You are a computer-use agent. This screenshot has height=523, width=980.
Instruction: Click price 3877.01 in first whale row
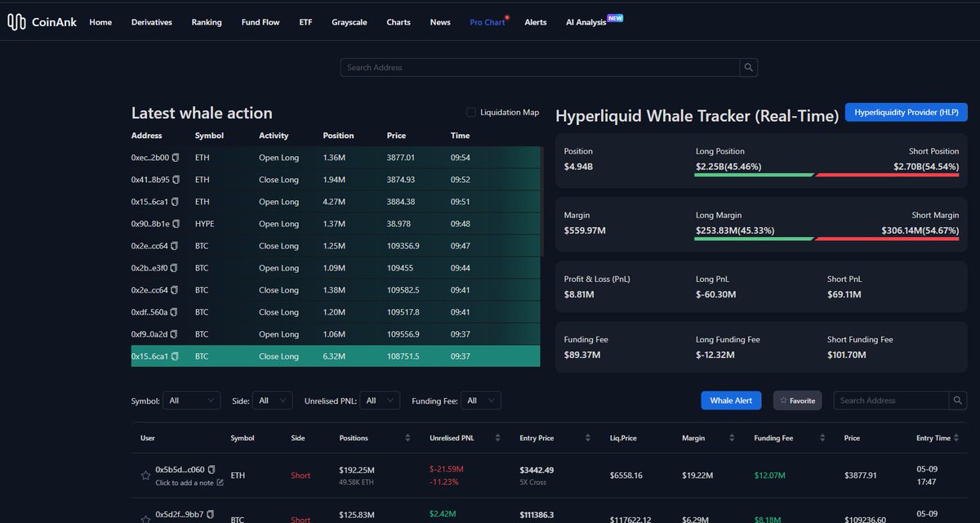coord(401,158)
